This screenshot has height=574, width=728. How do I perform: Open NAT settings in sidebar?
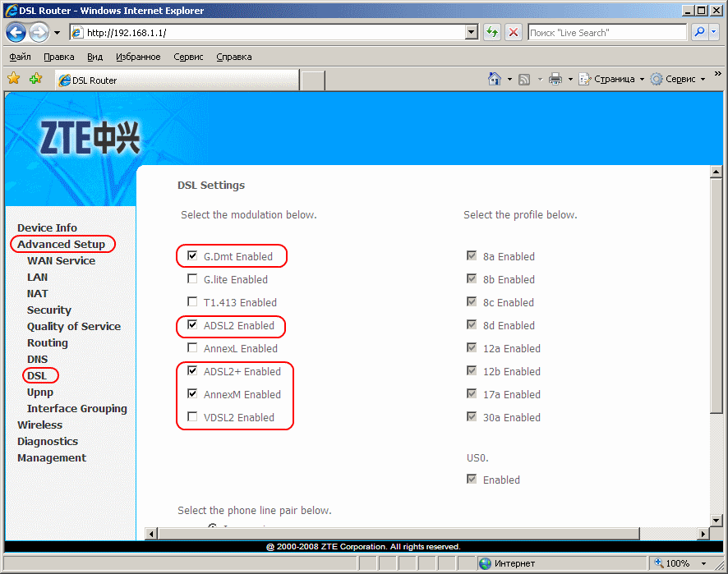coord(37,294)
